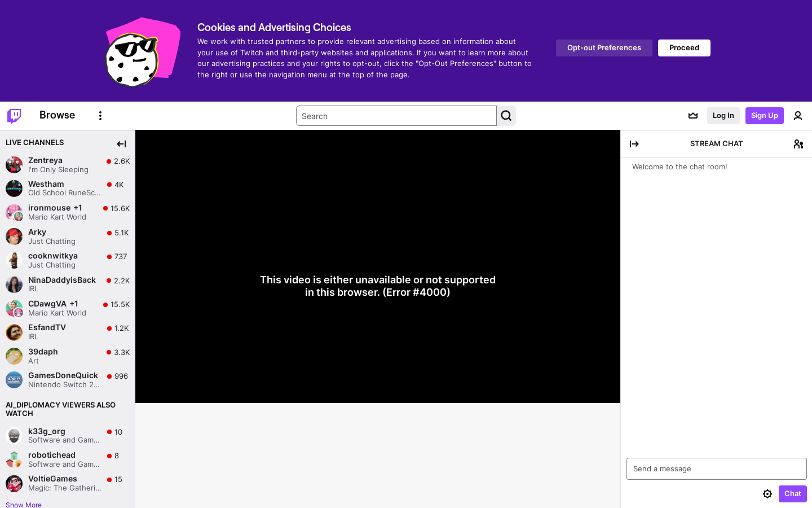Click robotichead channel avatar
Viewport: 812px width, 508px height.
(14, 459)
